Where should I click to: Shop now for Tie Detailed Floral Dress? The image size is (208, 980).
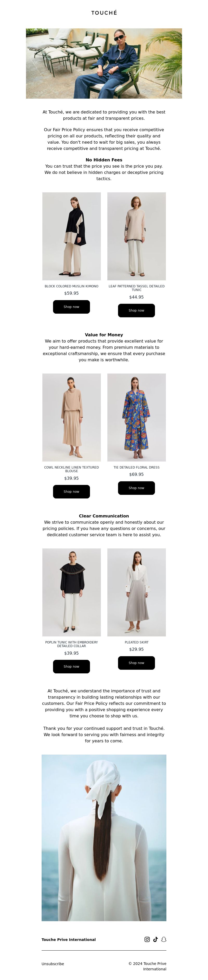click(x=136, y=488)
